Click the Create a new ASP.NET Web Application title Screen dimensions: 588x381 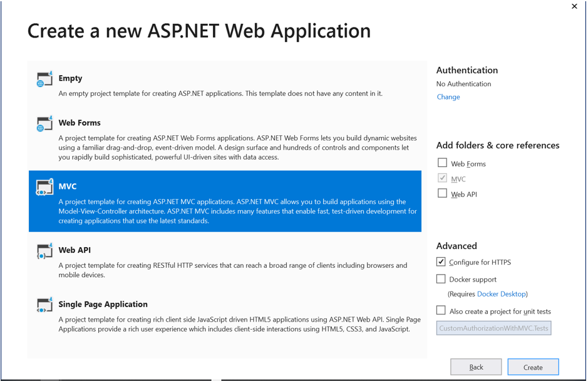coord(199,31)
